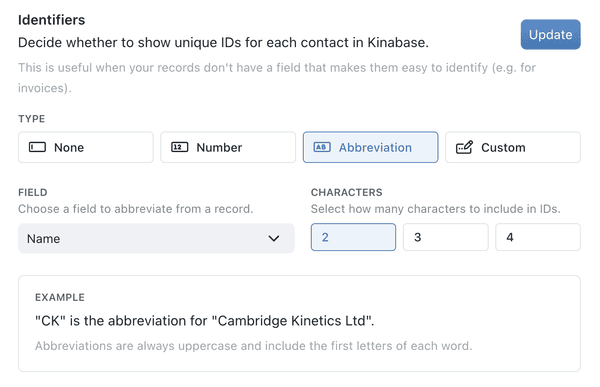
Task: Click the TYPE section label
Action: coord(31,119)
